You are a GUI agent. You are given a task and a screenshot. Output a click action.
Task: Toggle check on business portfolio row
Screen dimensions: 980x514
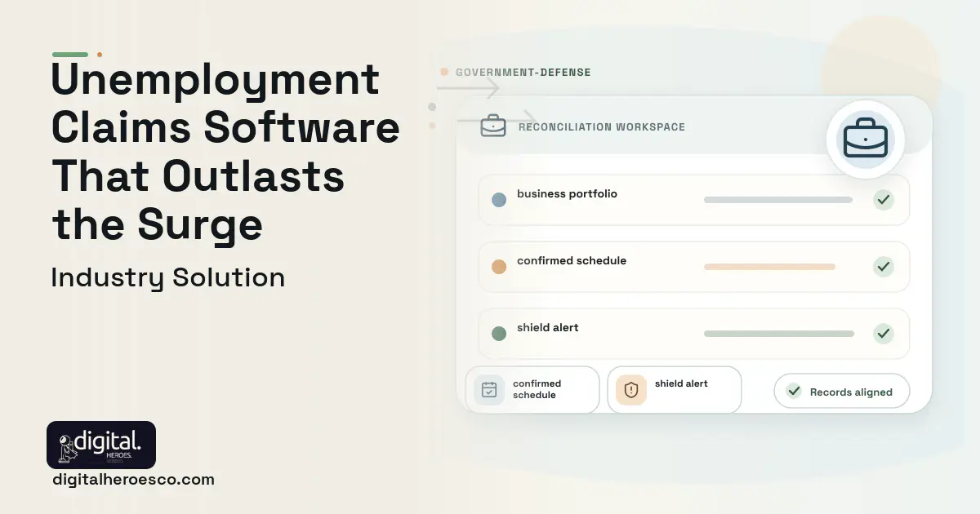coord(883,200)
